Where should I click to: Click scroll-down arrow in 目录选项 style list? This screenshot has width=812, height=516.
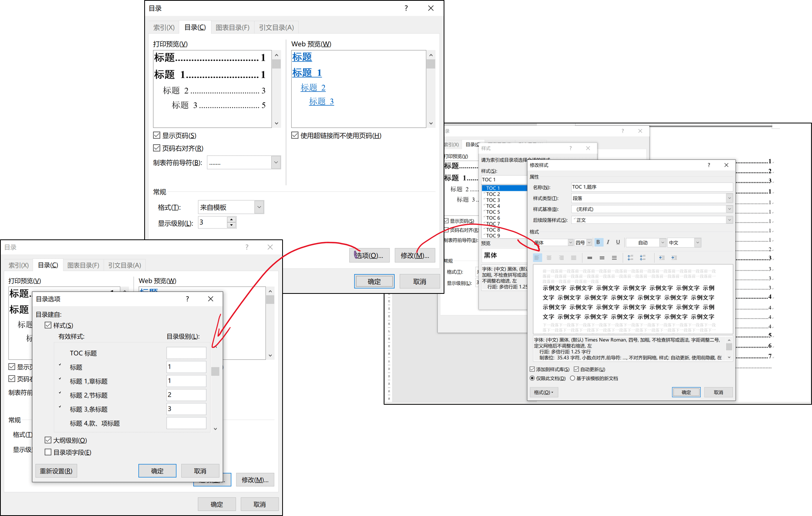(215, 429)
